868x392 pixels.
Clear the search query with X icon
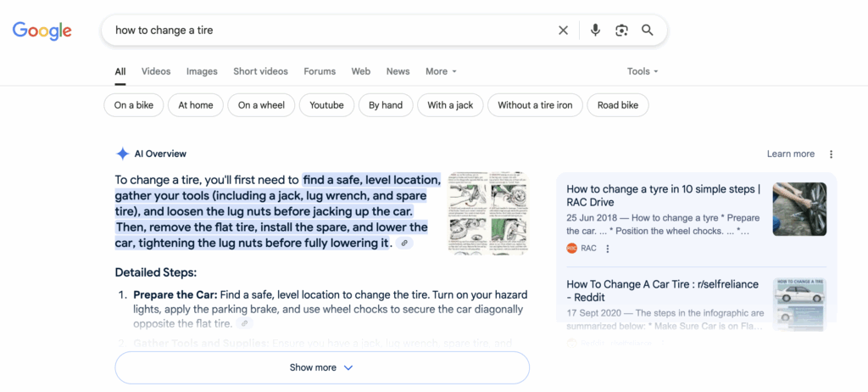pos(563,31)
